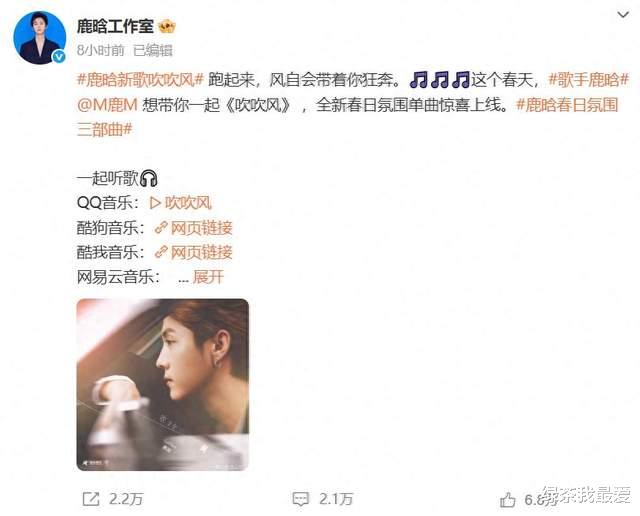Click the chain icon beside 酷狗音乐 link
640x516 pixels.
coord(161,228)
